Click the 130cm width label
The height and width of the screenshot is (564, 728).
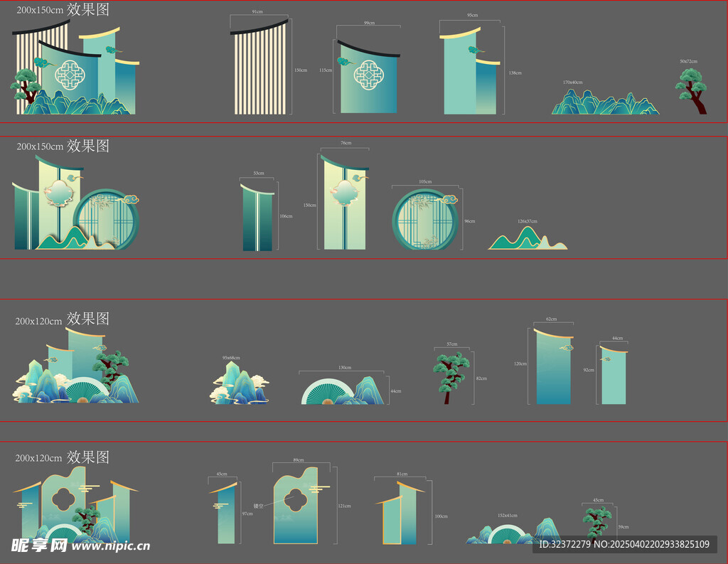[345, 368]
